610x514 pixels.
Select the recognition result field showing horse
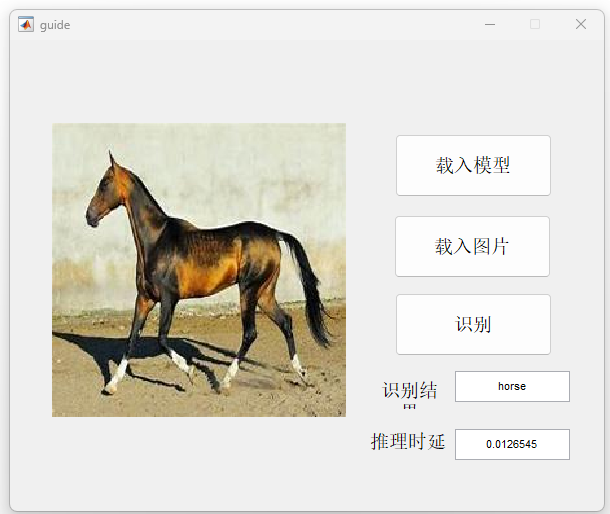pos(512,386)
